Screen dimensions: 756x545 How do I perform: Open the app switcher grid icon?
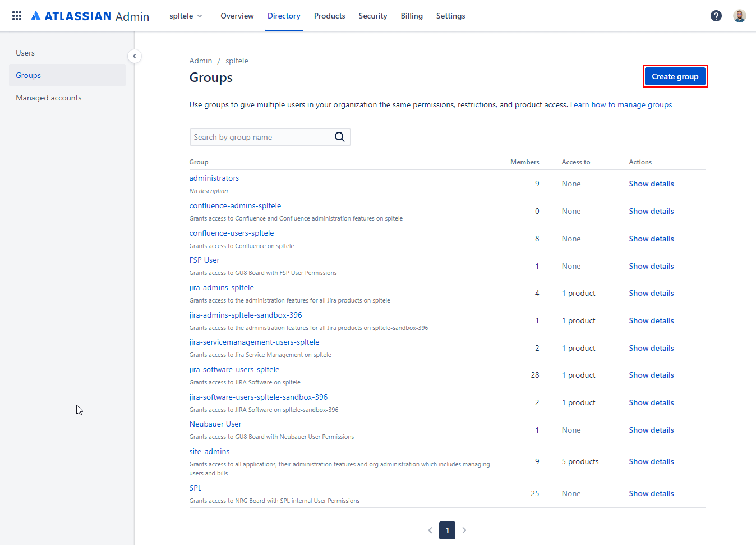[17, 16]
